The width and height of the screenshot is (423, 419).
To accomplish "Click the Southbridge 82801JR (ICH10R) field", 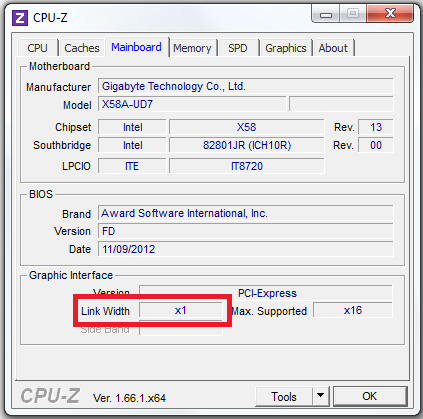I will [247, 145].
